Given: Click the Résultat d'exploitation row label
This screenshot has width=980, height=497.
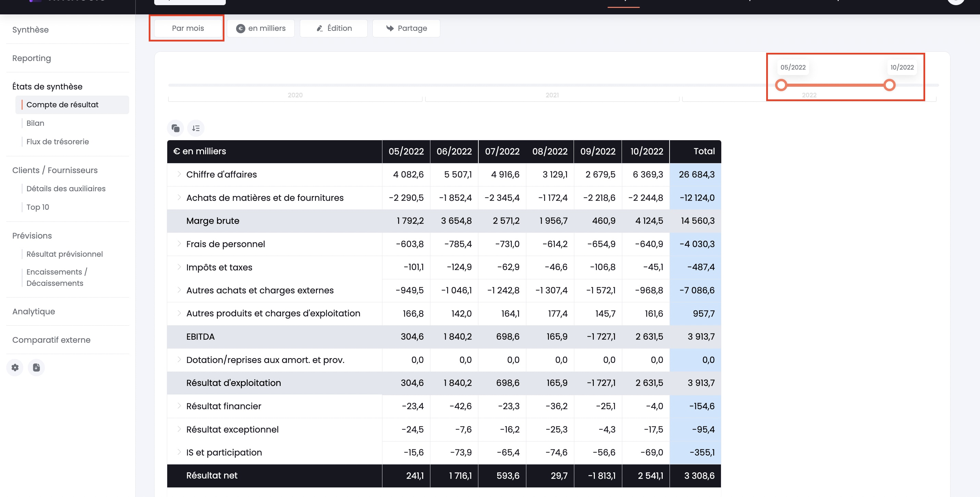Looking at the screenshot, I should (x=234, y=383).
